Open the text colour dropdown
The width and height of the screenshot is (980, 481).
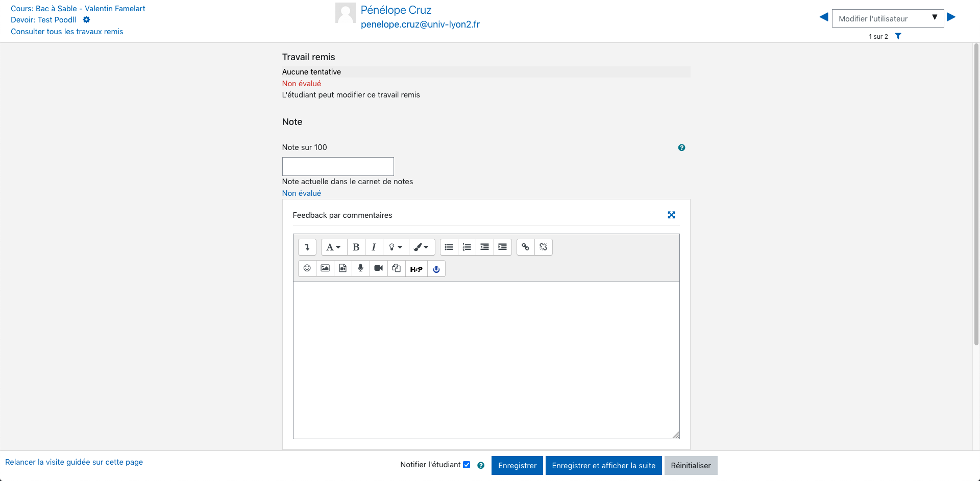396,247
